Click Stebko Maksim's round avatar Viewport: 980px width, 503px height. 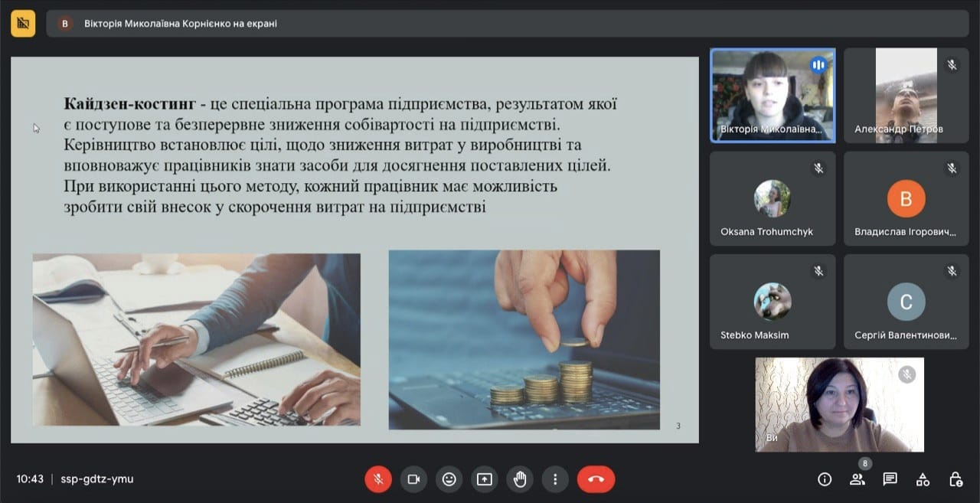773,302
